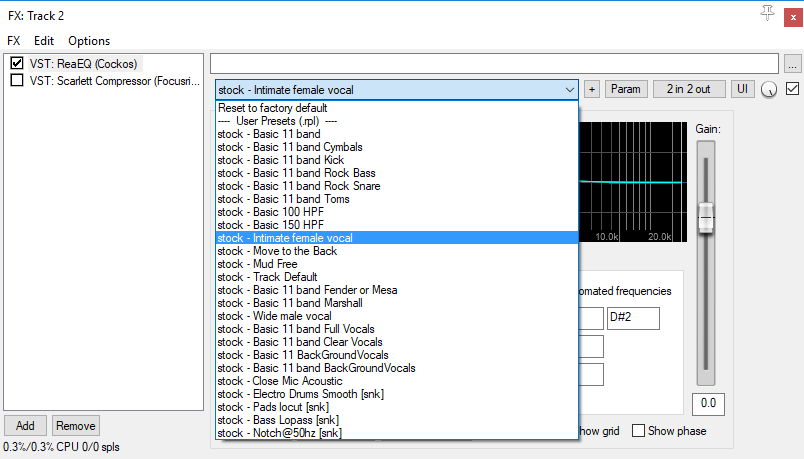804x459 pixels.
Task: Select preset Basic 11 band Rock Snare
Action: click(397, 186)
